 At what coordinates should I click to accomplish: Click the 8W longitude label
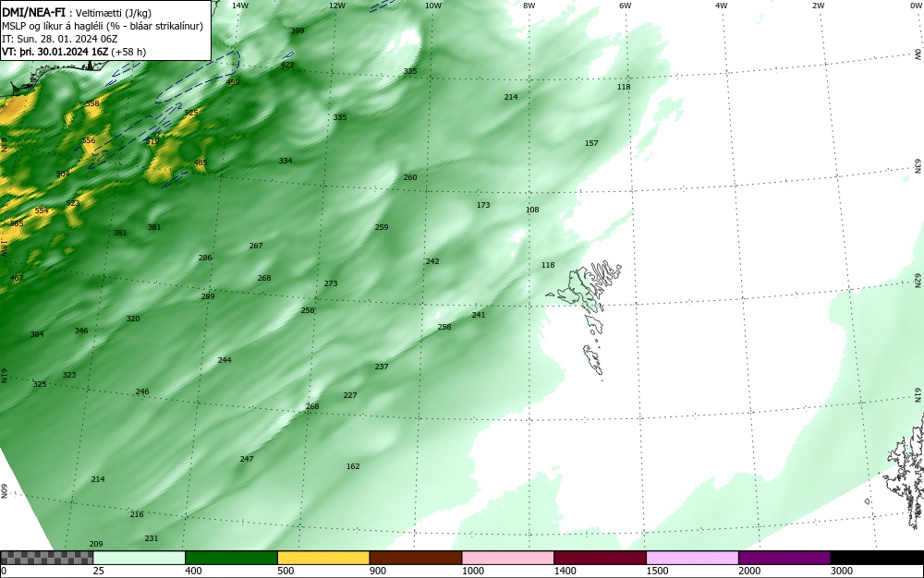(529, 6)
